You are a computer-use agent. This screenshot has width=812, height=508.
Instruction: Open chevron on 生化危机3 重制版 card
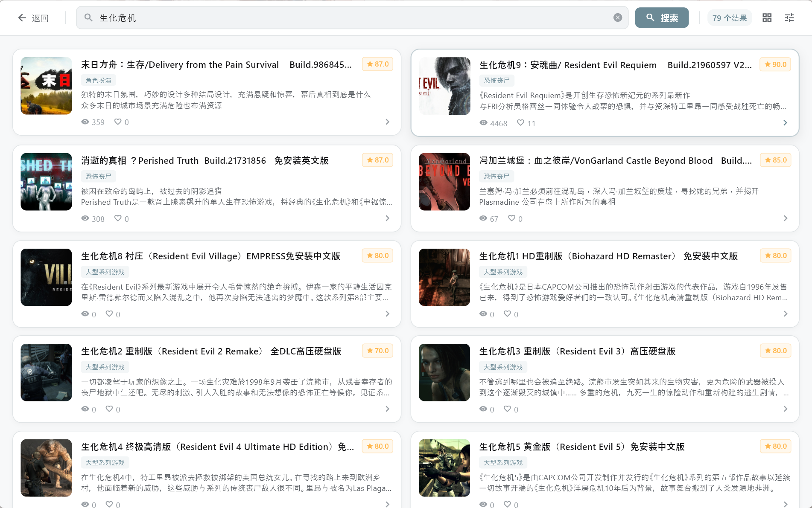[785, 409]
